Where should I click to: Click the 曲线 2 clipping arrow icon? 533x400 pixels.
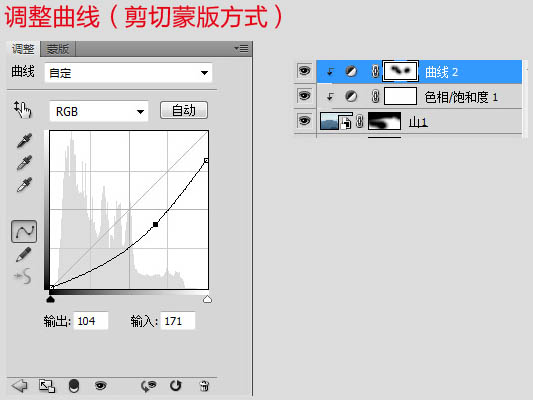pyautogui.click(x=330, y=72)
